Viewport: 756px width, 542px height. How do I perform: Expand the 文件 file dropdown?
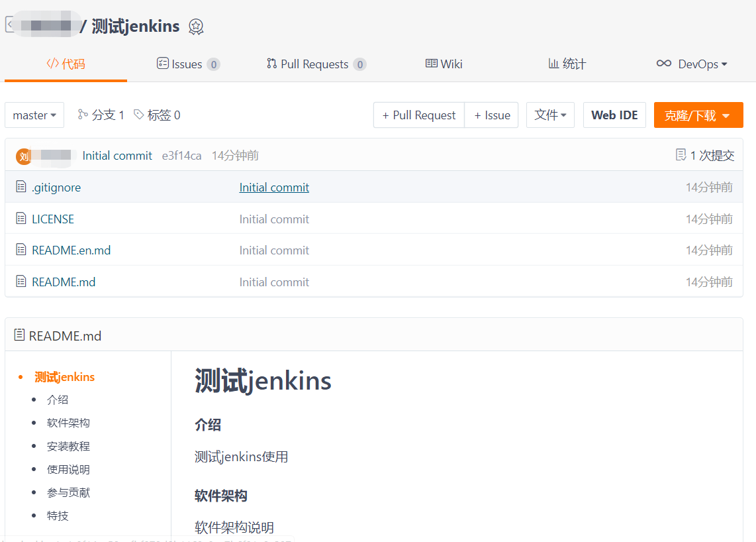coord(550,115)
